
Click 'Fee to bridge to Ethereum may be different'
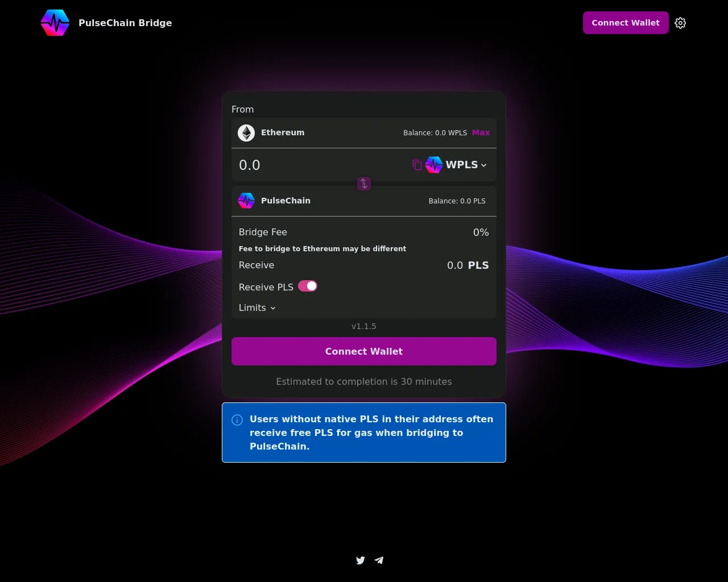322,248
